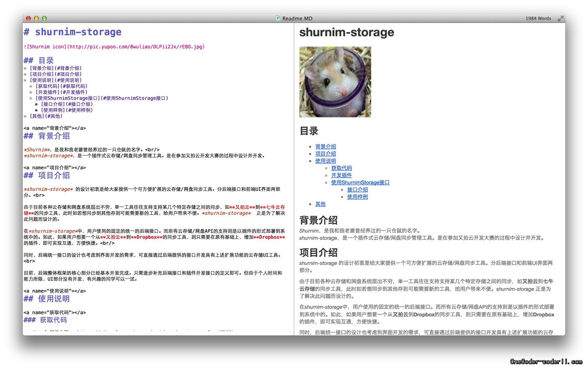
Task: Place cursor in '# shurnim-storage' editor heading
Action: 78,32
